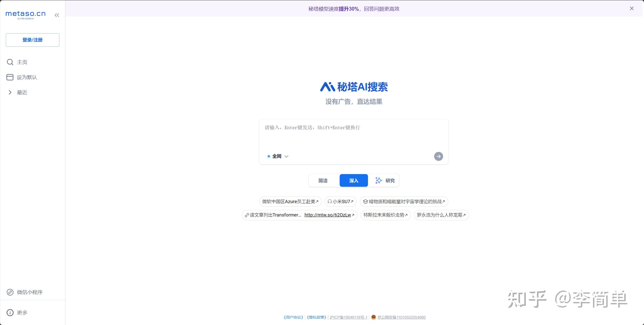This screenshot has width=644, height=325.
Task: Close the top announcement banner
Action: point(632,9)
